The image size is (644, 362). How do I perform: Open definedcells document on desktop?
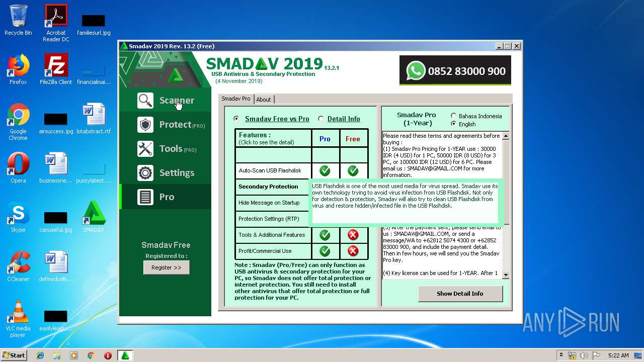56,266
